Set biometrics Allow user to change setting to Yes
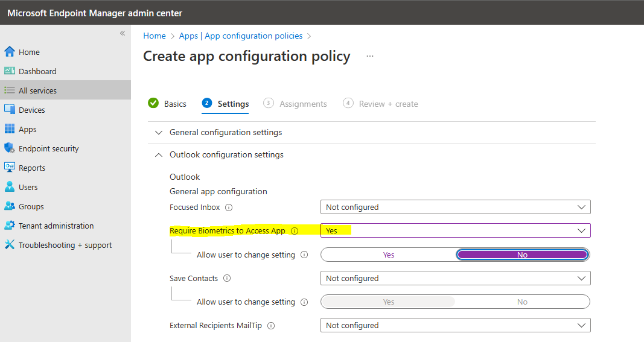The height and width of the screenshot is (342, 644). pos(389,255)
